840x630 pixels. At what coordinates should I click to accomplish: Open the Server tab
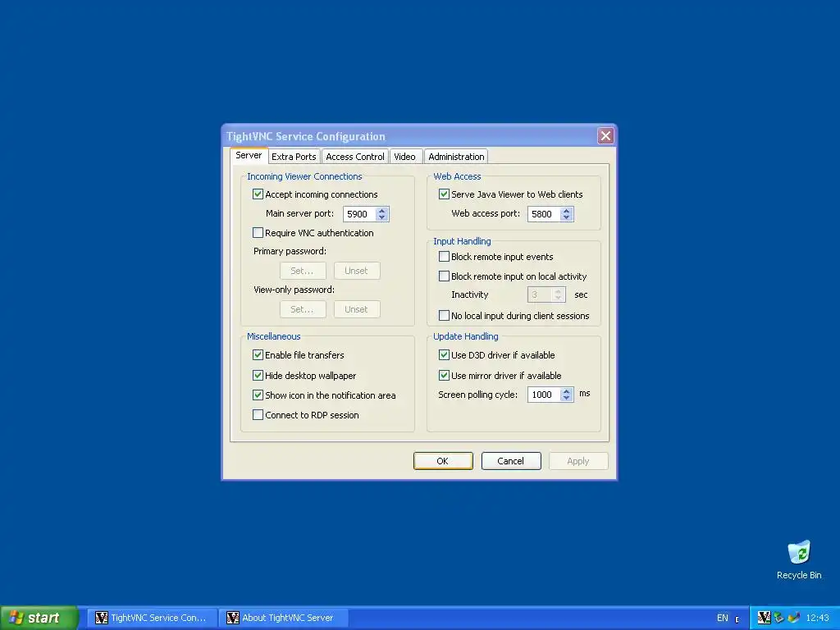coord(249,155)
